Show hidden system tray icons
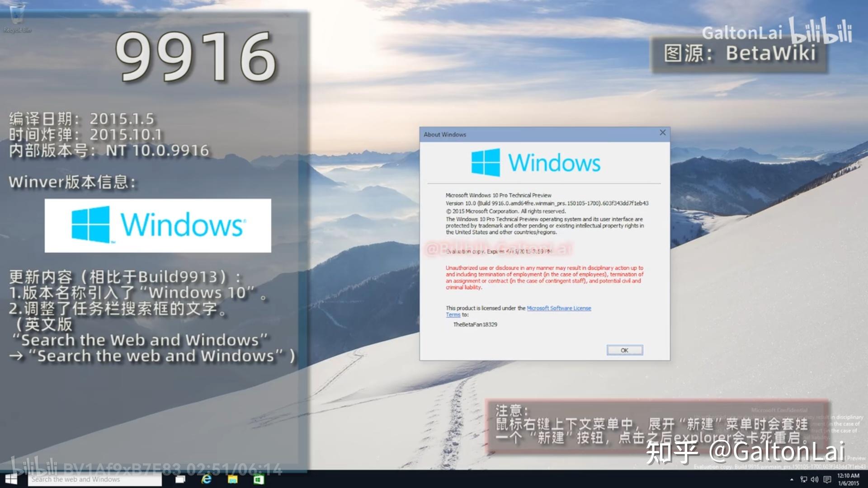This screenshot has width=868, height=488. click(792, 479)
